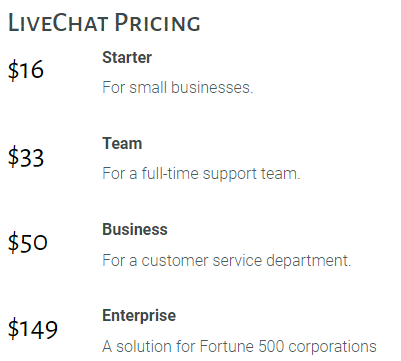Select the $50 price
The image size is (401, 361).
pyautogui.click(x=28, y=242)
